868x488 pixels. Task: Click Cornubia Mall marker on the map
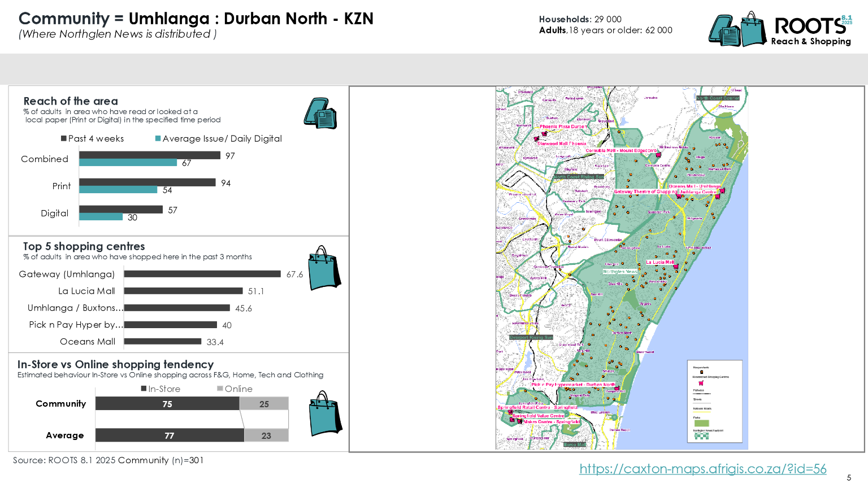[658, 154]
